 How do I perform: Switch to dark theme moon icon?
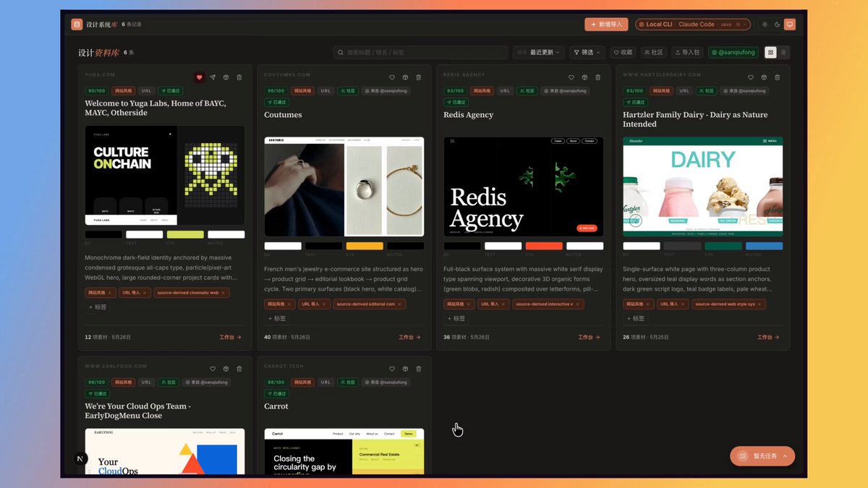[x=777, y=25]
